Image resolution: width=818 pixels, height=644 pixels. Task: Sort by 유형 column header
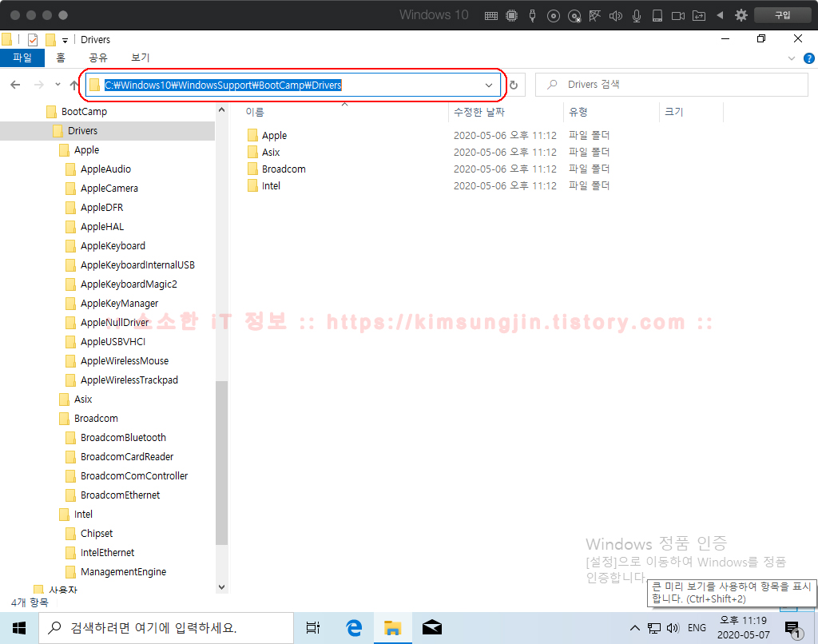[x=578, y=112]
